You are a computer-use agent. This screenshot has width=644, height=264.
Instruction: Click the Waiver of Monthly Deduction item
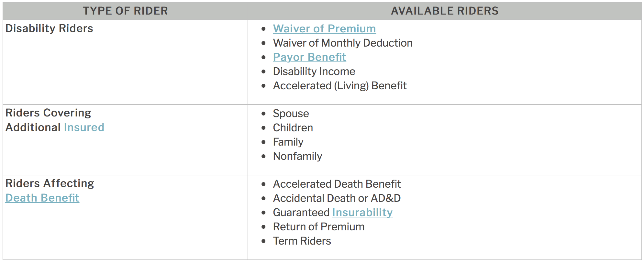[343, 43]
